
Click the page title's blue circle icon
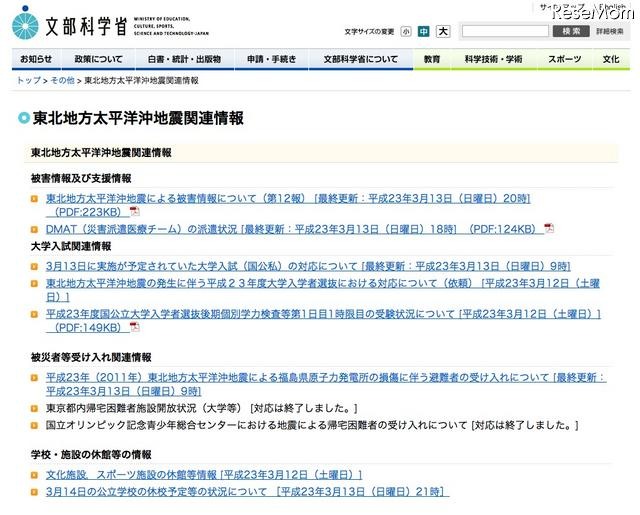(24, 119)
